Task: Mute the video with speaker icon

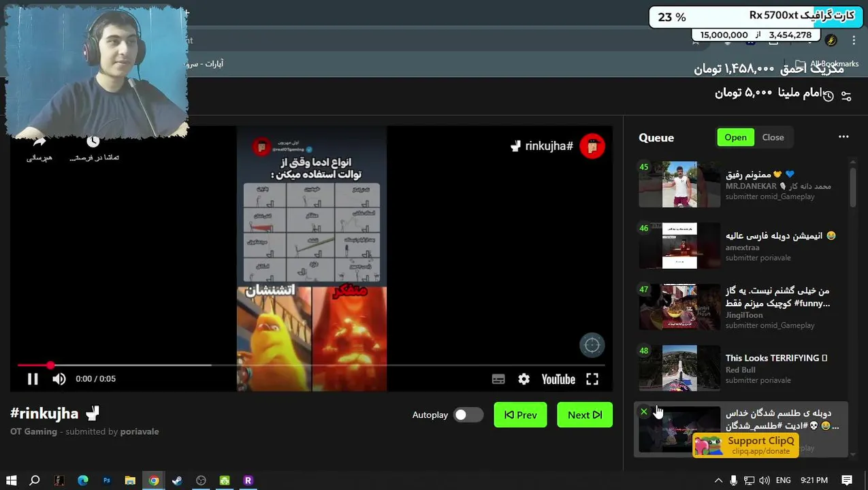Action: coord(59,379)
